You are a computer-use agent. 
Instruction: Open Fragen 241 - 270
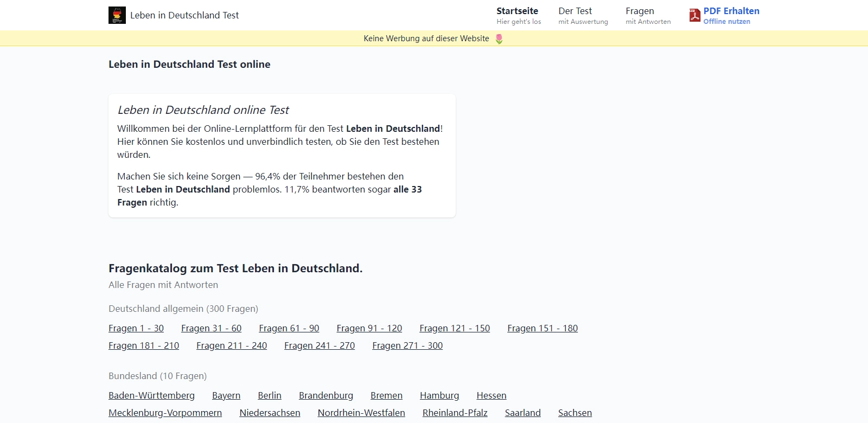point(320,345)
